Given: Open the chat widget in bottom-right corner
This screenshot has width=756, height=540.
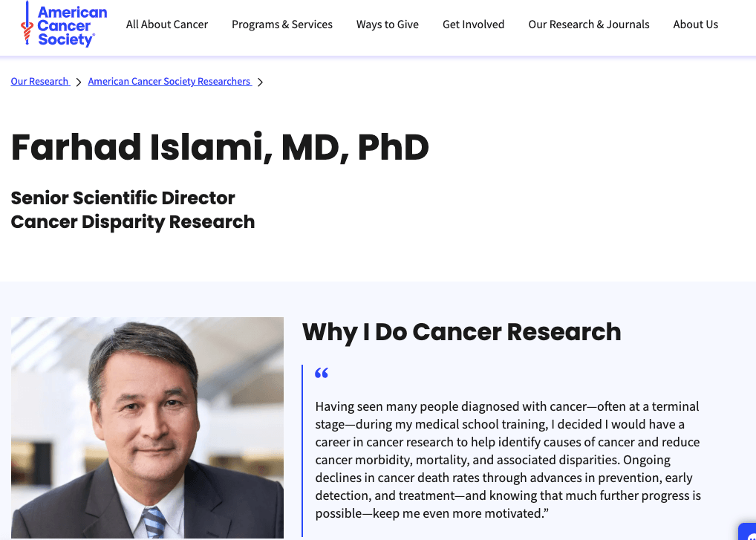Looking at the screenshot, I should click(749, 532).
